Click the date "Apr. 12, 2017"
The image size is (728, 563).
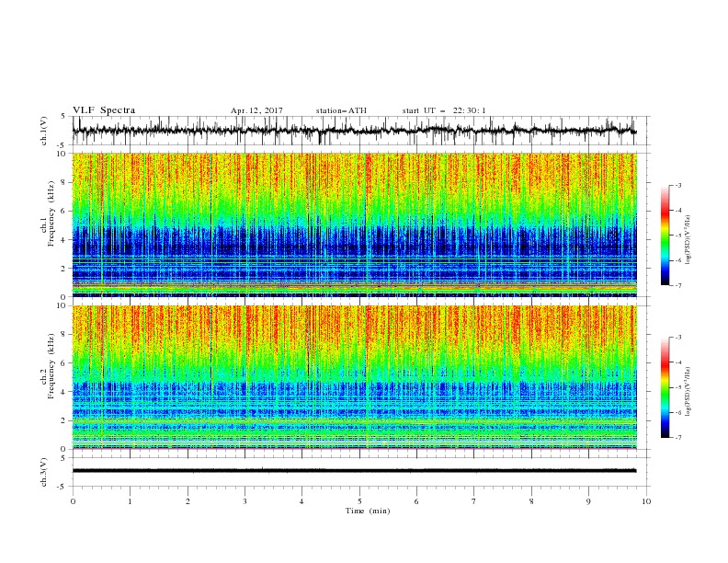(x=256, y=110)
